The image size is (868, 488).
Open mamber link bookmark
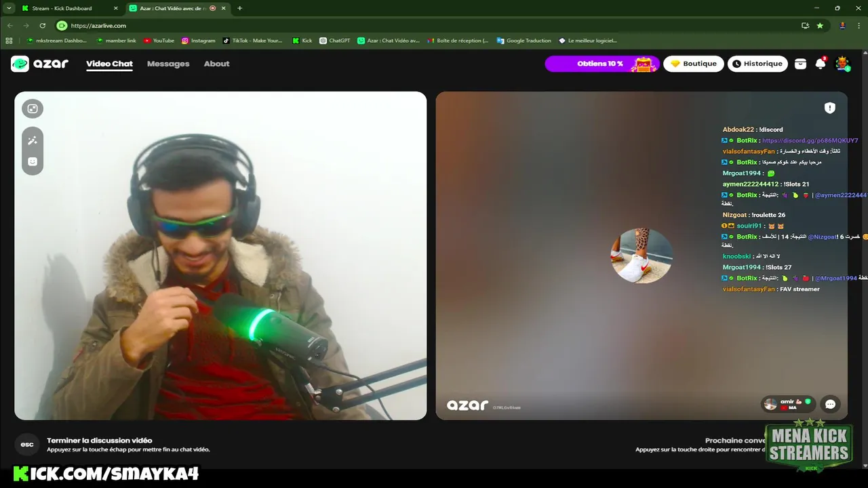[x=116, y=41]
